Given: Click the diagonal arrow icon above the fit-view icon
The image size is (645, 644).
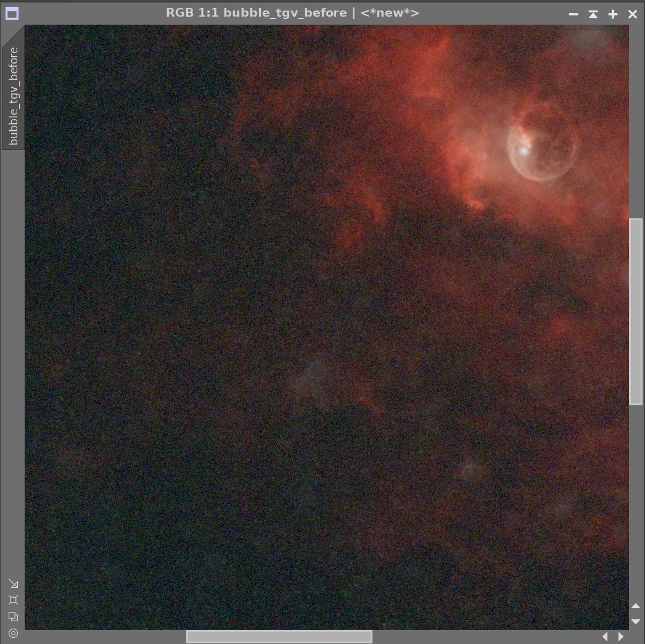Looking at the screenshot, I should 13,584.
